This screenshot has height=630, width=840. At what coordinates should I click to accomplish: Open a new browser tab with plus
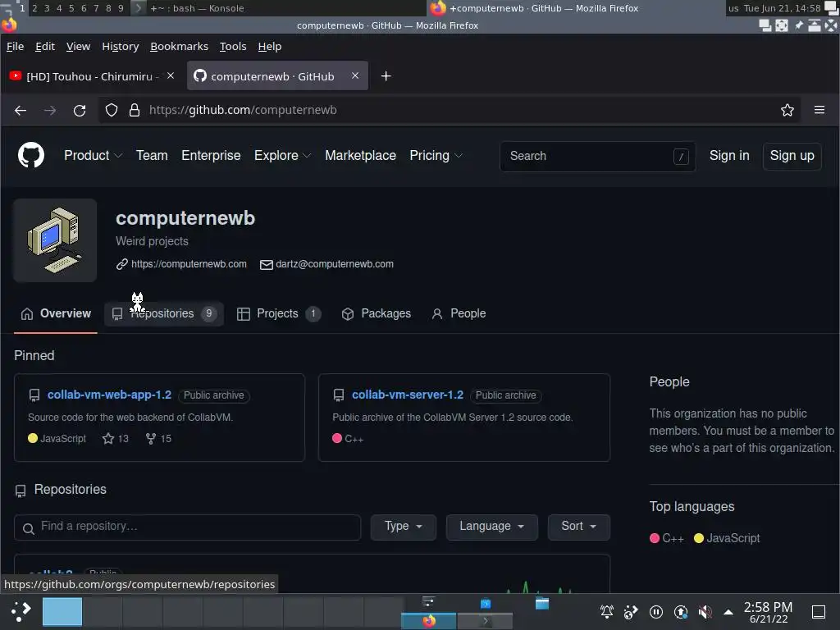pos(386,76)
